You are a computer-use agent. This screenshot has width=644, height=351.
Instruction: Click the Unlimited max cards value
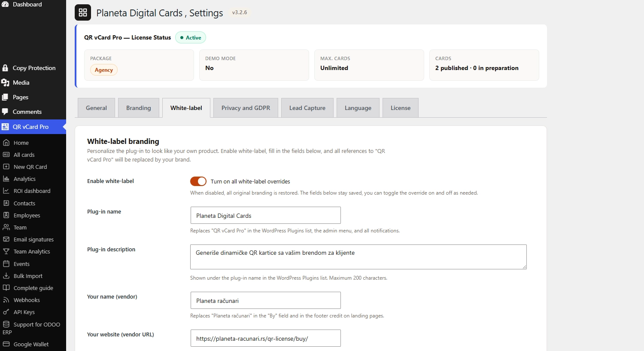pos(334,68)
